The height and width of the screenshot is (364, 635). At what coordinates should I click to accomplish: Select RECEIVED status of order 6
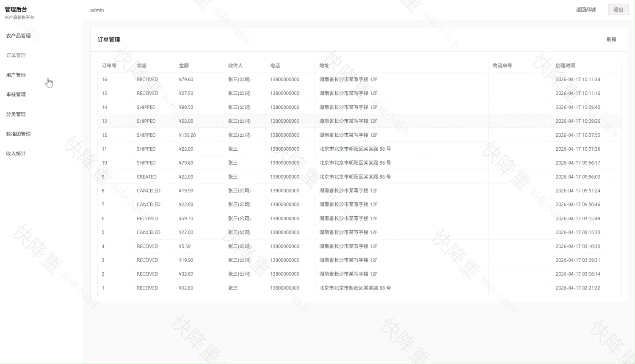[x=147, y=218]
